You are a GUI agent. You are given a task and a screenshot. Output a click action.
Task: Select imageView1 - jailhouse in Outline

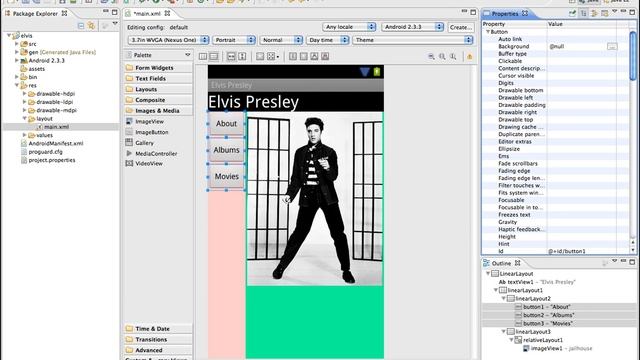point(562,348)
